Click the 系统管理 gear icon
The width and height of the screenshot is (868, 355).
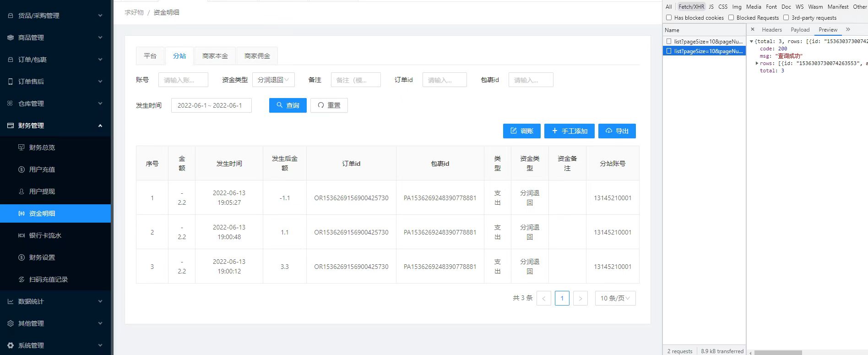tap(11, 345)
